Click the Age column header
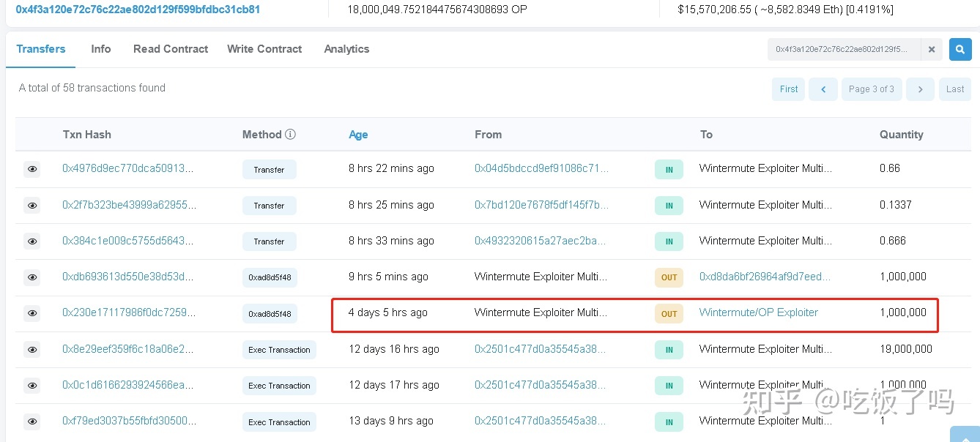The height and width of the screenshot is (442, 980). 358,135
